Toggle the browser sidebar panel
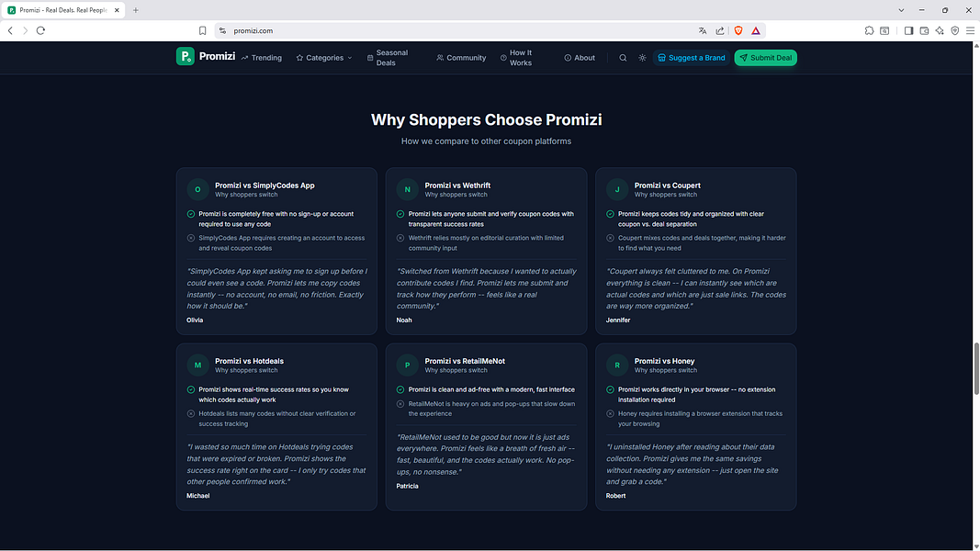 tap(908, 30)
